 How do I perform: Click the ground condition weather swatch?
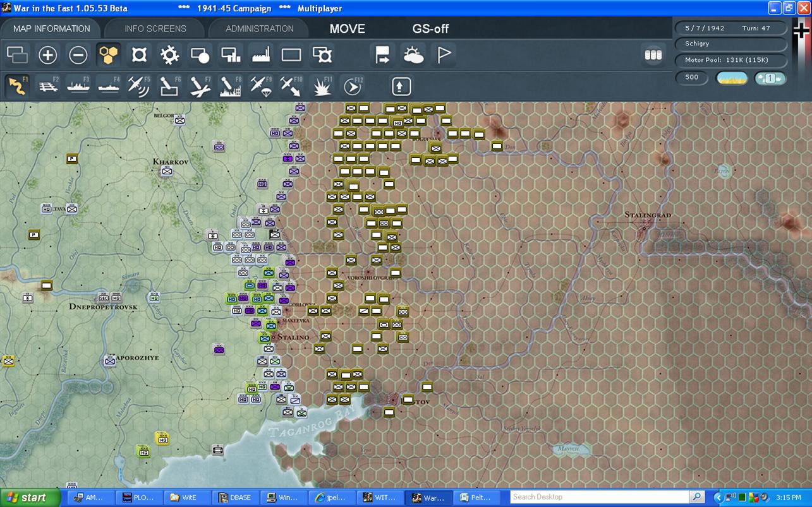point(731,78)
